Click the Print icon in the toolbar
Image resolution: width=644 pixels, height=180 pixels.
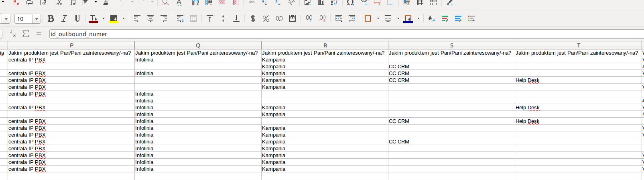click(30, 3)
